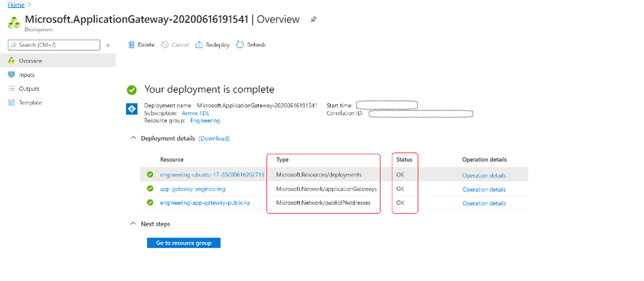Screen dimensions: 644x281
Task: Click the Go to resource group button
Action: pyautogui.click(x=183, y=243)
